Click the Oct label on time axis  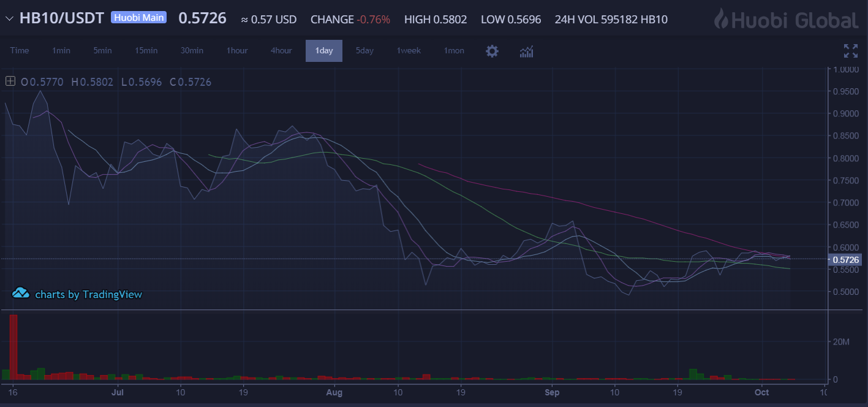761,391
